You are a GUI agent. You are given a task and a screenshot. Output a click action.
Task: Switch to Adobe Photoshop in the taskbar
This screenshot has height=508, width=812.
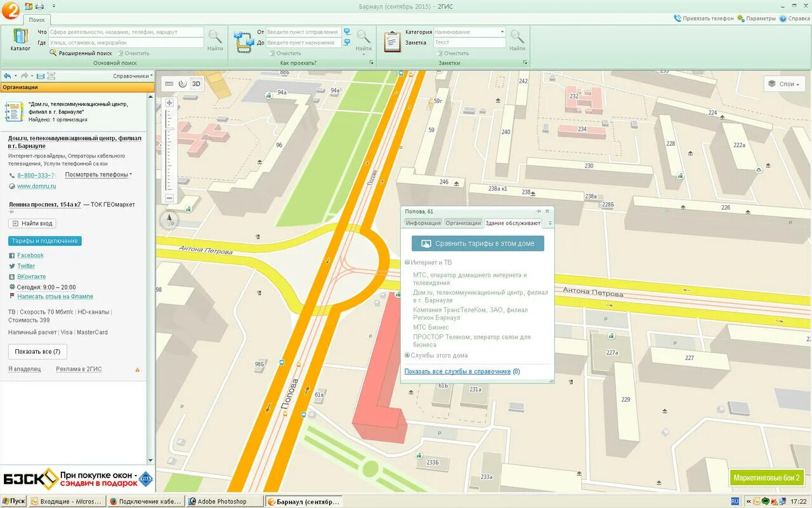(x=225, y=501)
